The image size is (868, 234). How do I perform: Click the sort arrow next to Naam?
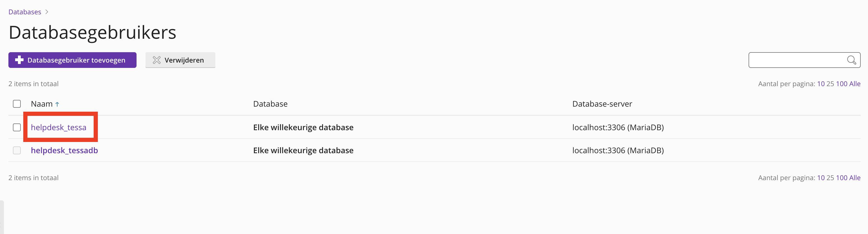tap(57, 104)
